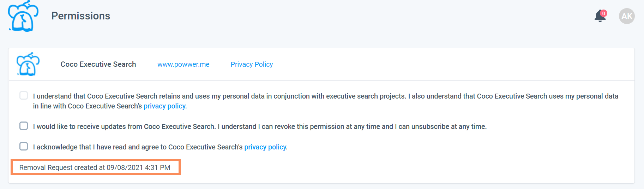Click the app logo in the top-left corner
This screenshot has height=189, width=644.
coord(23,16)
